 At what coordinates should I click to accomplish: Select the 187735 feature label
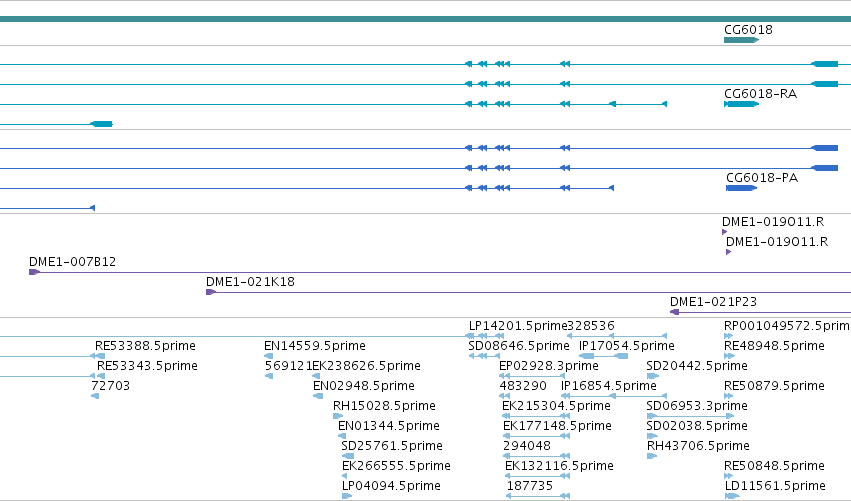(530, 486)
